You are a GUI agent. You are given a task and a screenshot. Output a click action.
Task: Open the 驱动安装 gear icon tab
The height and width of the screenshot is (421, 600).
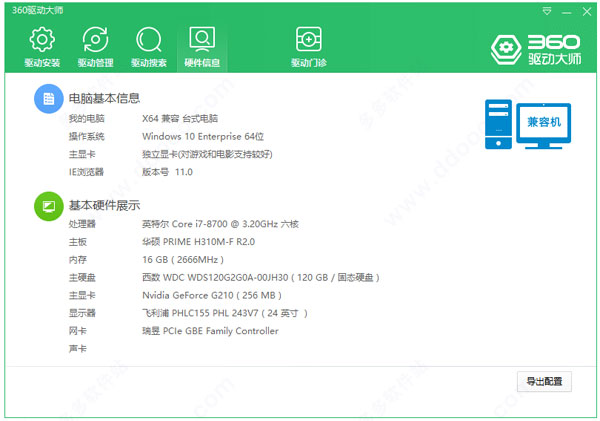[x=42, y=47]
